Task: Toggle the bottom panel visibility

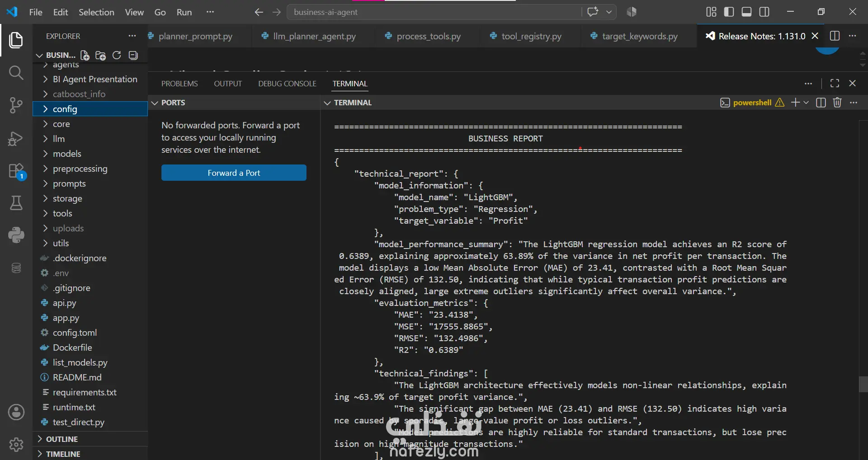Action: 746,12
